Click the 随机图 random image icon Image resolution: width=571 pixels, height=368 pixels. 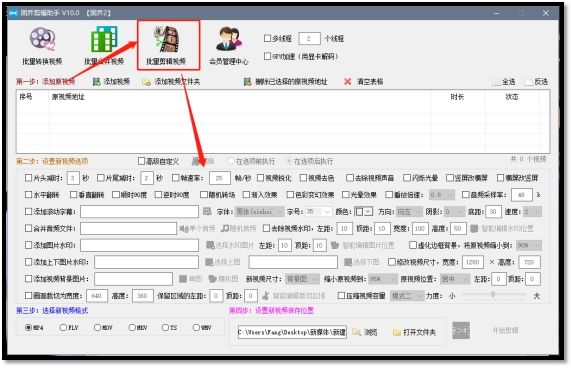pos(223,279)
